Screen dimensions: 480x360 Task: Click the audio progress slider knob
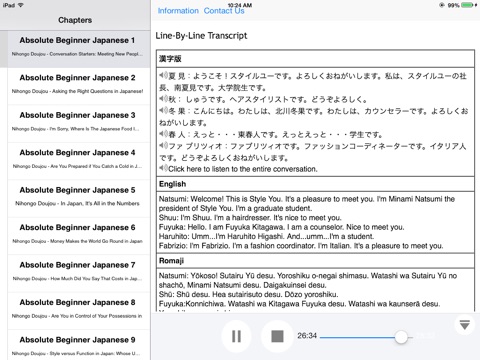point(401,337)
